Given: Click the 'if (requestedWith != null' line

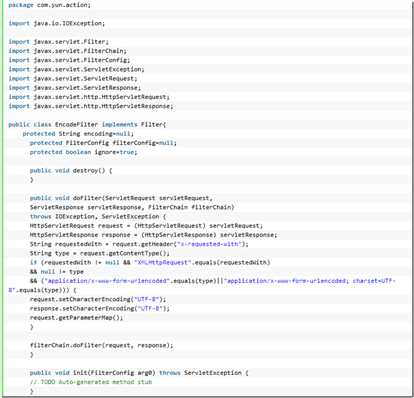Looking at the screenshot, I should click(x=150, y=262).
